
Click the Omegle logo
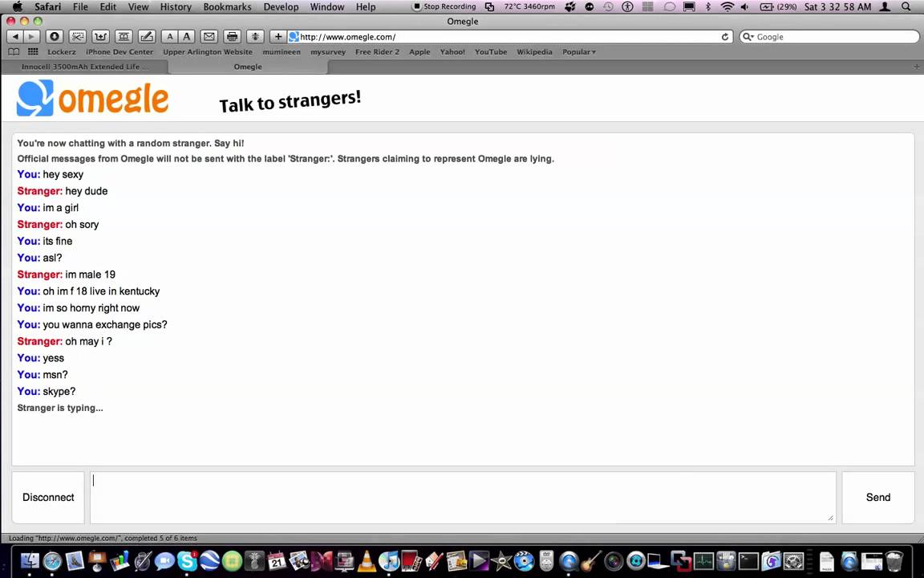coord(92,98)
